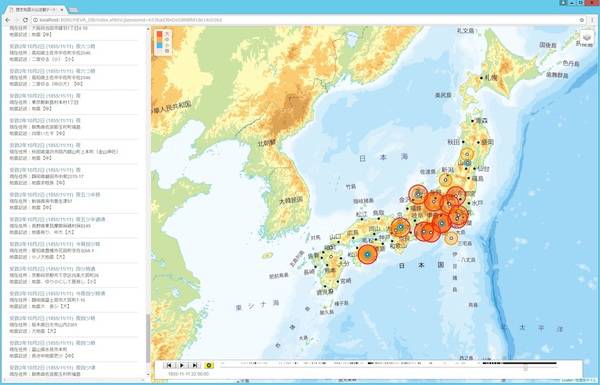Jump to the timeline start with skip-back button
Screen dimensions: 600x385
[168, 365]
